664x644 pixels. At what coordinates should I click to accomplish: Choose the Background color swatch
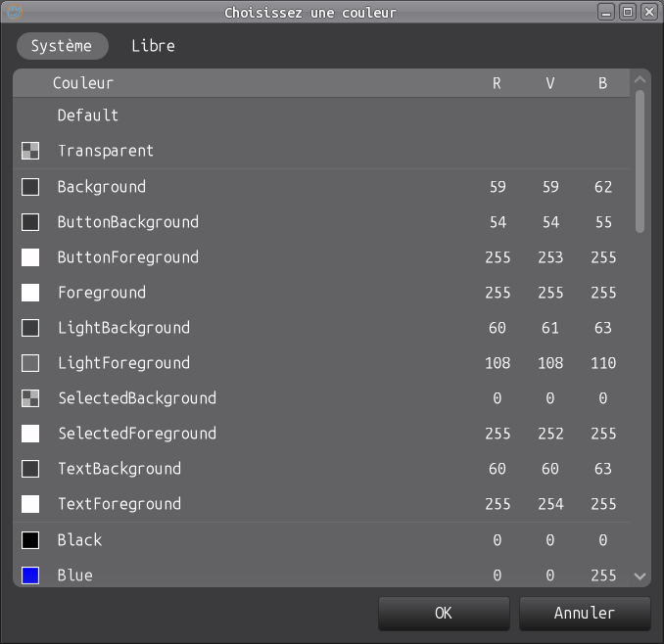(30, 187)
